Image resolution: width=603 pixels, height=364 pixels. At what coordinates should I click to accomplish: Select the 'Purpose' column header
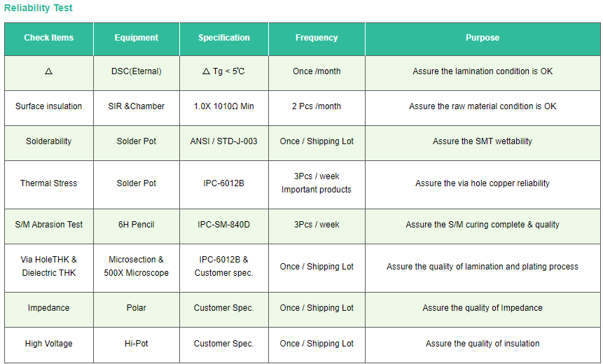pos(483,38)
